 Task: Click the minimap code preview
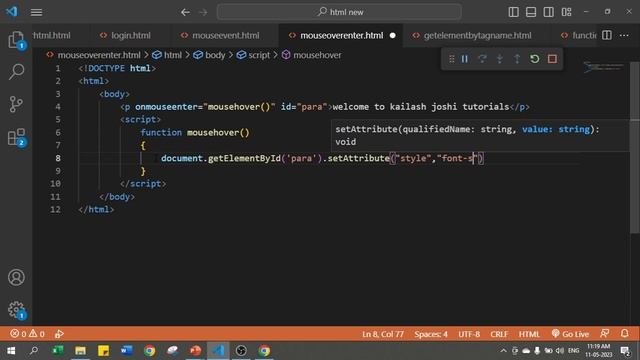[x=603, y=67]
